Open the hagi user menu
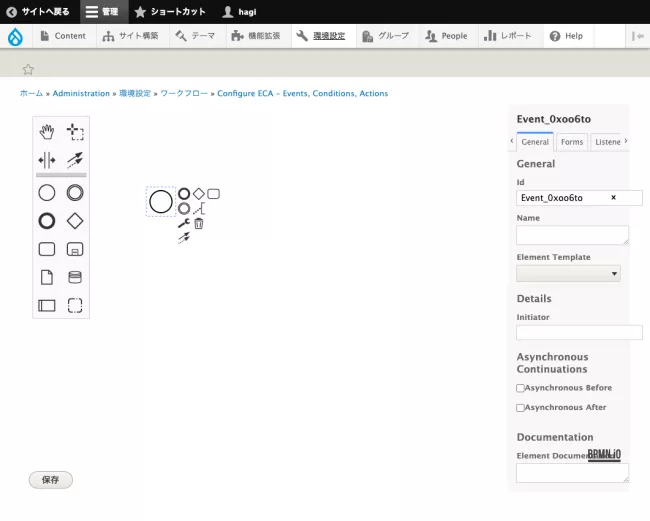 pyautogui.click(x=240, y=12)
